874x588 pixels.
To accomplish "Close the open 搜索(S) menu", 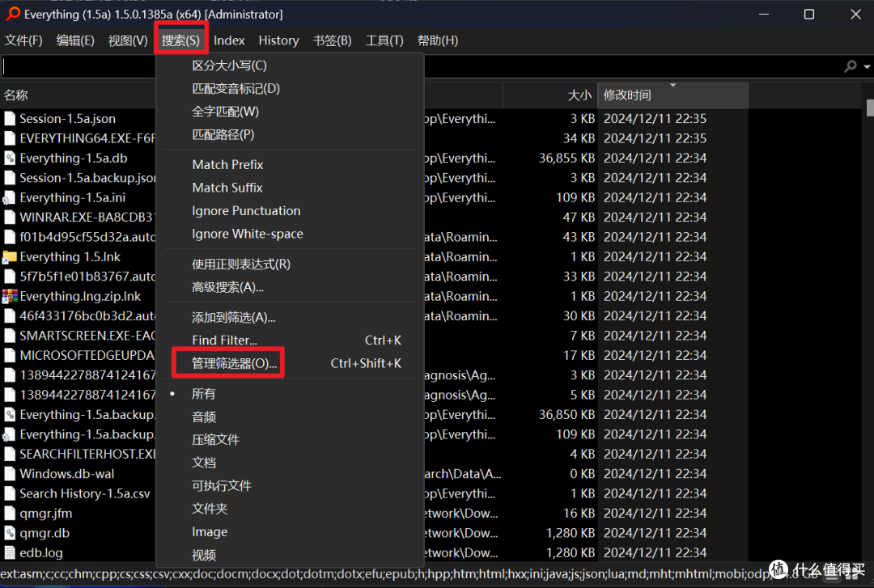I will click(180, 40).
